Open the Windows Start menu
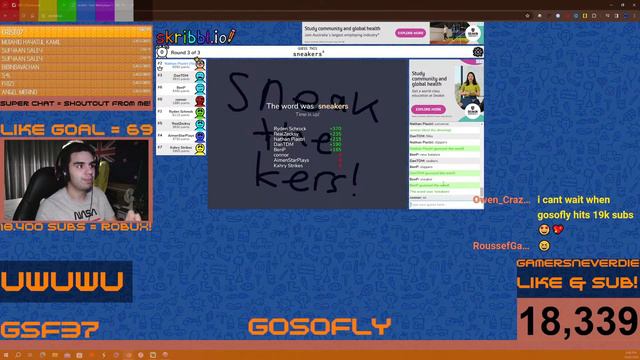The image size is (640, 360). (x=6, y=355)
